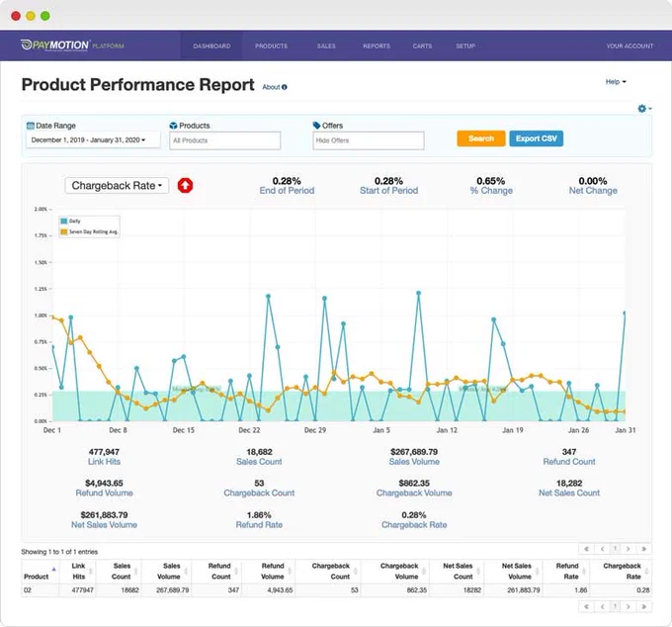Sort table by Chargeback Count header

coord(330,572)
